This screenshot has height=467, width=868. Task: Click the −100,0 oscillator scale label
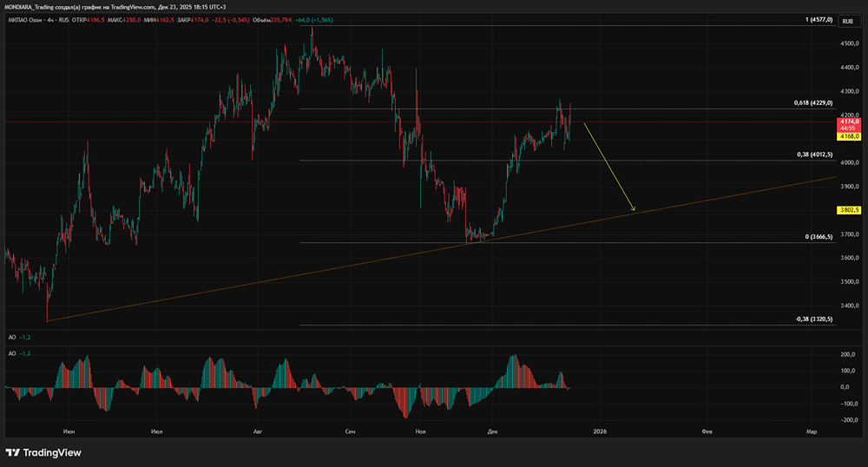tap(847, 404)
